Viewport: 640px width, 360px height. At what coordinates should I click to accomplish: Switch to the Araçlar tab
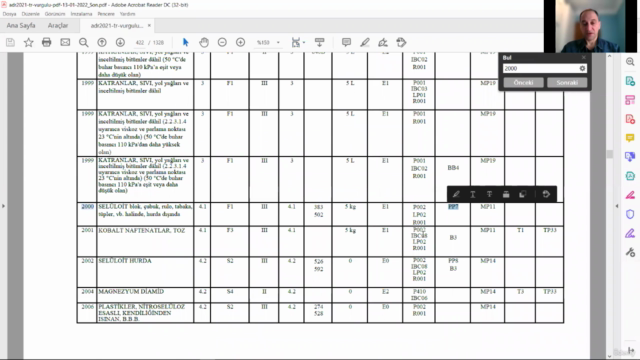tap(58, 25)
